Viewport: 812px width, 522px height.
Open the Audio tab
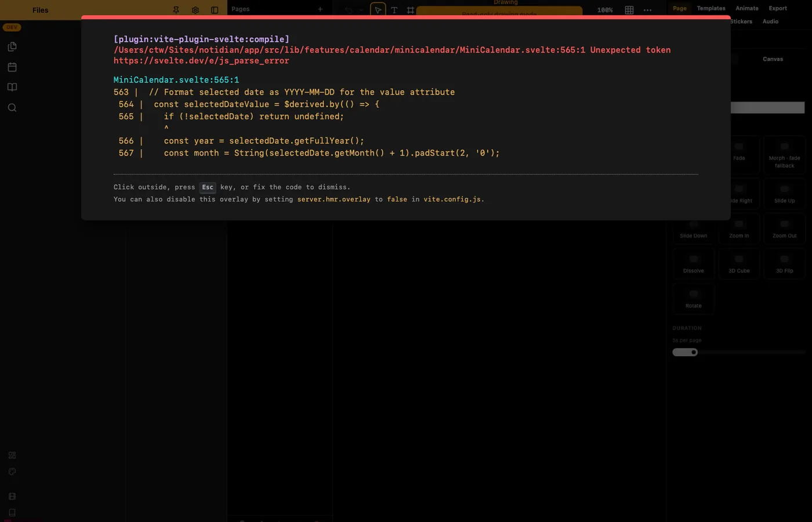coord(770,21)
